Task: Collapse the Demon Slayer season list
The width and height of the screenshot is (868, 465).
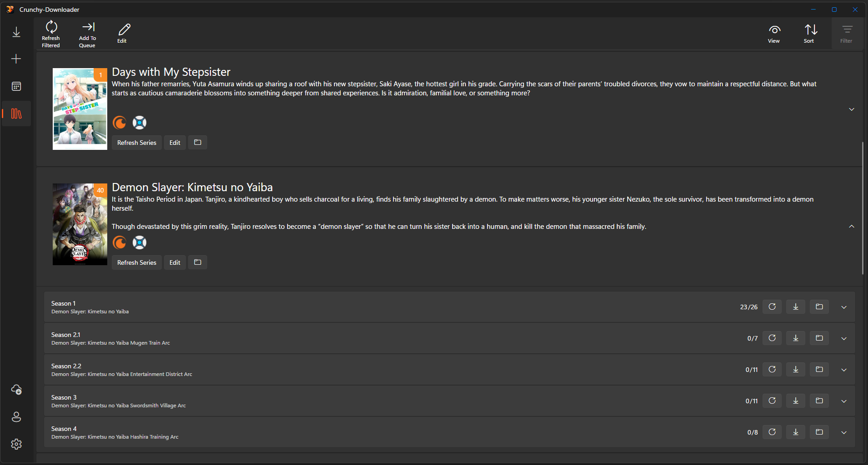Action: (851, 227)
